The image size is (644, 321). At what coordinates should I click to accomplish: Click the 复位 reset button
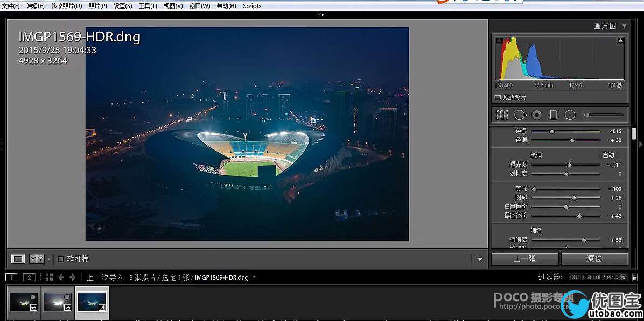[x=594, y=259]
